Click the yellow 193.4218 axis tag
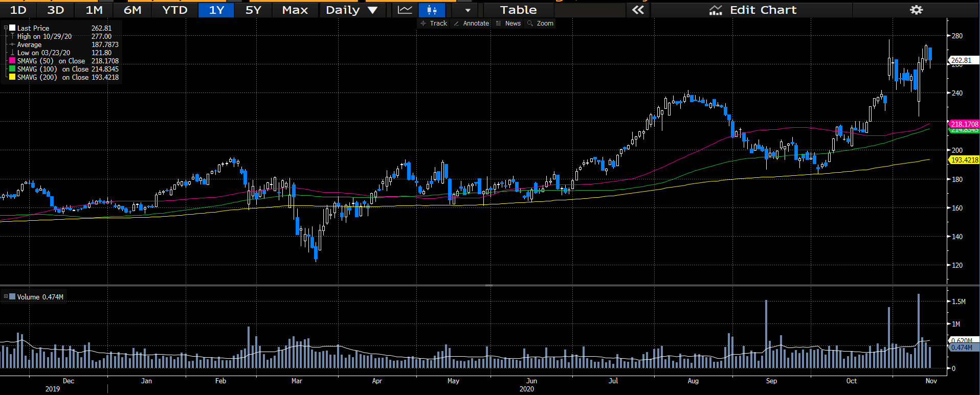Viewport: 980px width, 395px height. (x=964, y=160)
